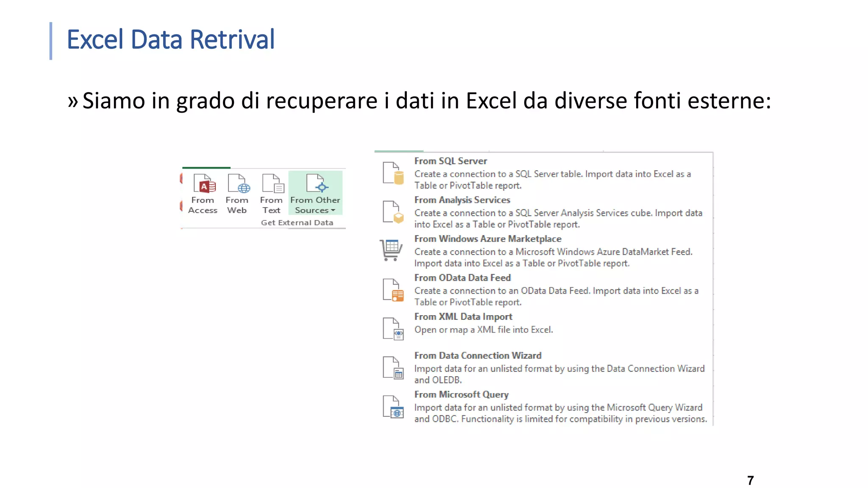
Task: Select the From SQL Server menu entry
Action: pyautogui.click(x=543, y=173)
